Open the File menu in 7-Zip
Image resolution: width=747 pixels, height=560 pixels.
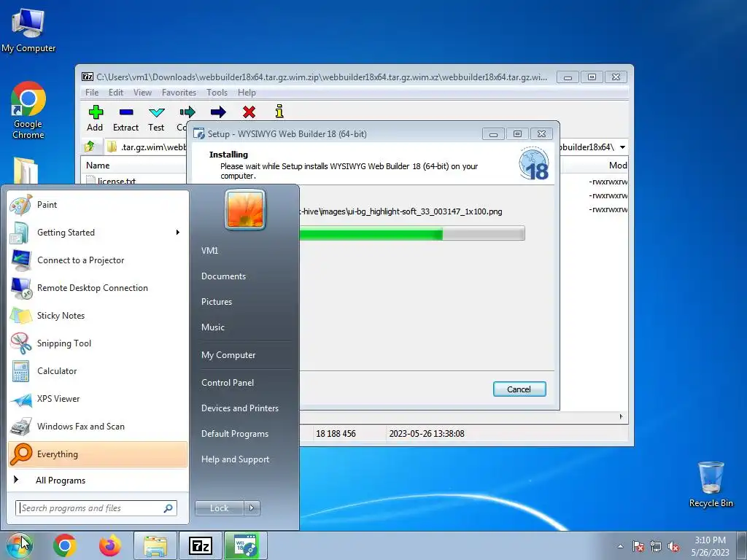click(92, 93)
